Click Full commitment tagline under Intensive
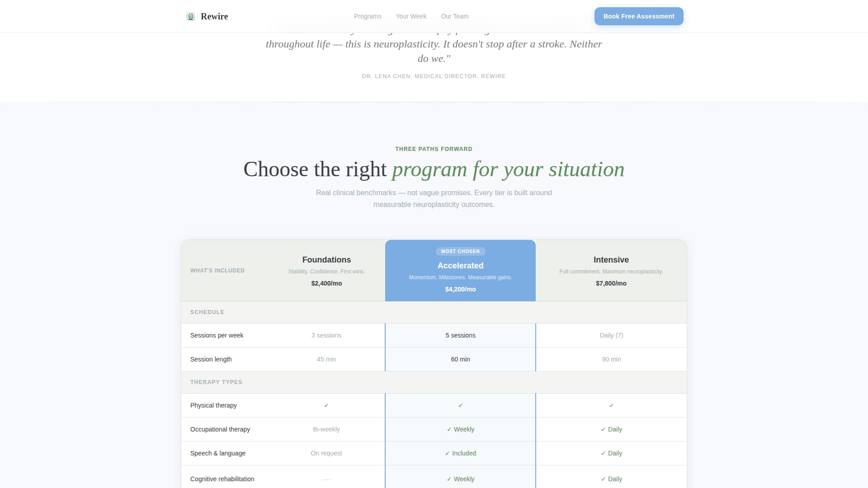Screen dimensions: 868x488 point(611,272)
